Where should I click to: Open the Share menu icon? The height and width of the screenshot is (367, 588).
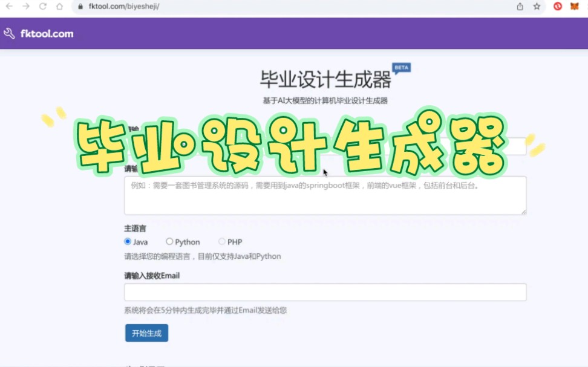pos(520,7)
